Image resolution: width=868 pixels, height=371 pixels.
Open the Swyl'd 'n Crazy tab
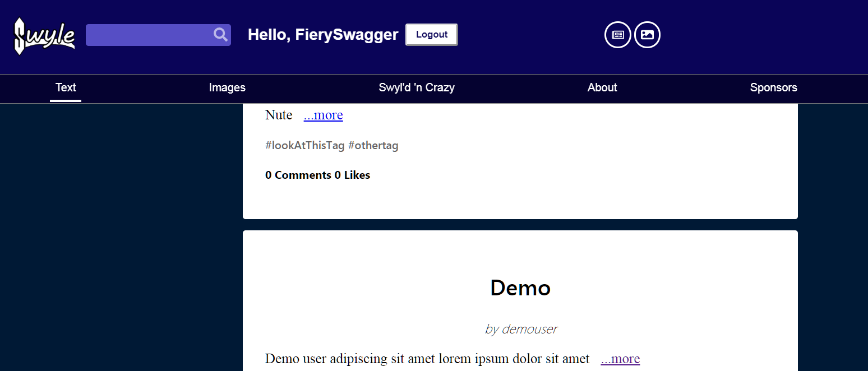click(417, 87)
